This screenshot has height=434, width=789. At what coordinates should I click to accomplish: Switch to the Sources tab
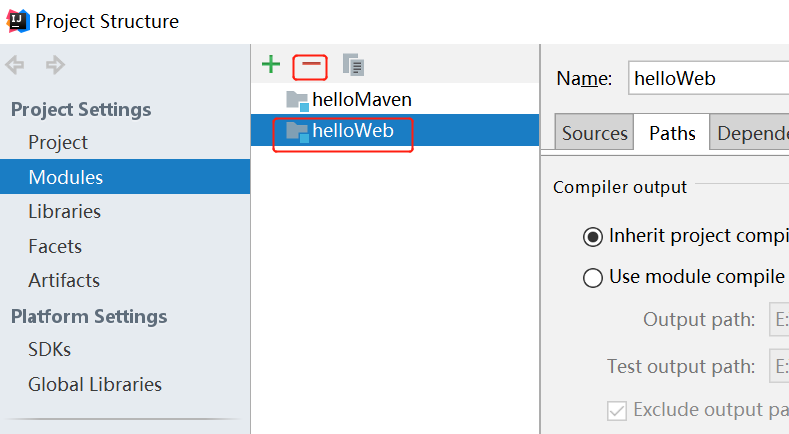click(594, 133)
